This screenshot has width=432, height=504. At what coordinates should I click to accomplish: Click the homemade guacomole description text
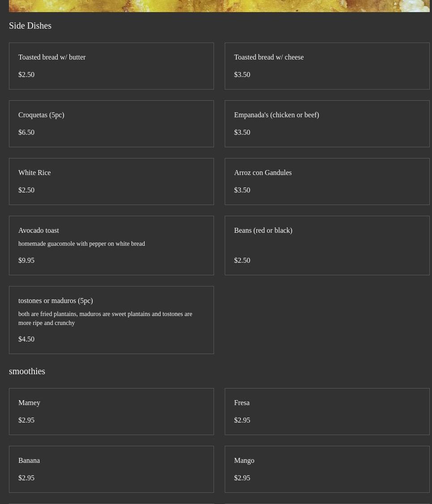click(x=81, y=243)
